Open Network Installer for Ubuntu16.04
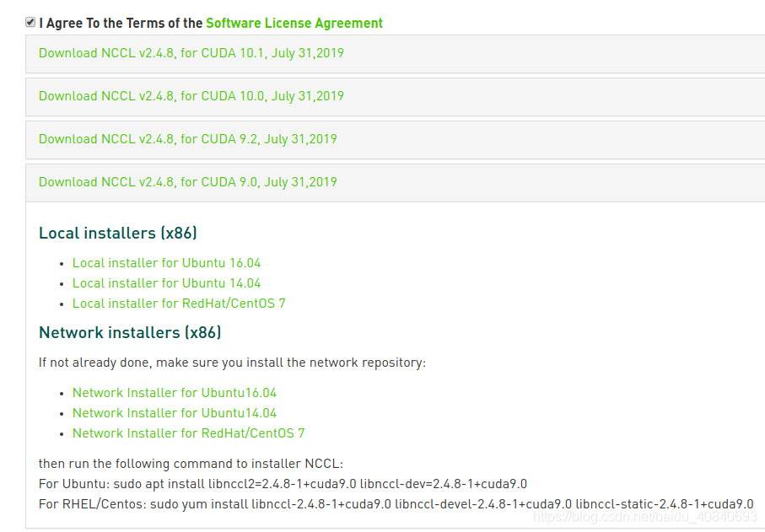 click(x=175, y=393)
